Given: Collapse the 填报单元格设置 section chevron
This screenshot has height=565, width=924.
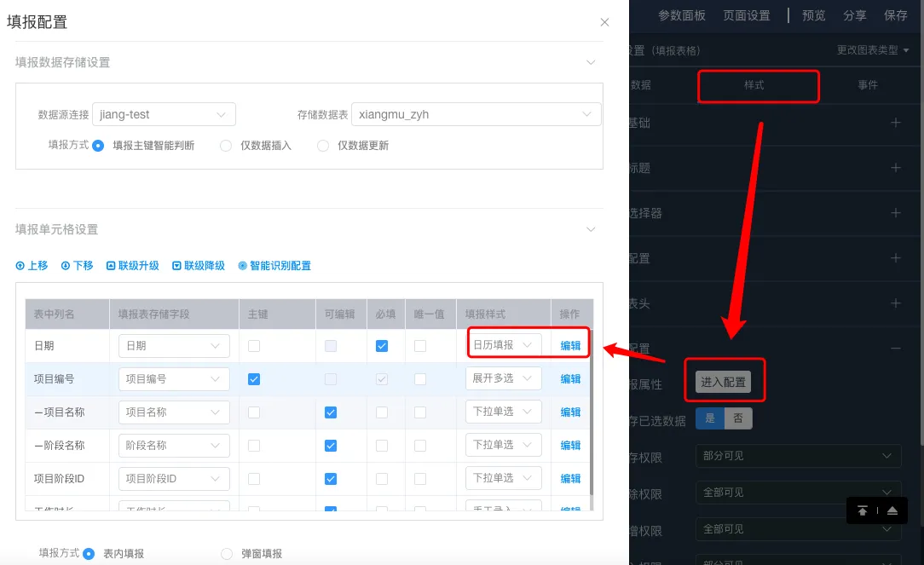Looking at the screenshot, I should click(x=591, y=229).
